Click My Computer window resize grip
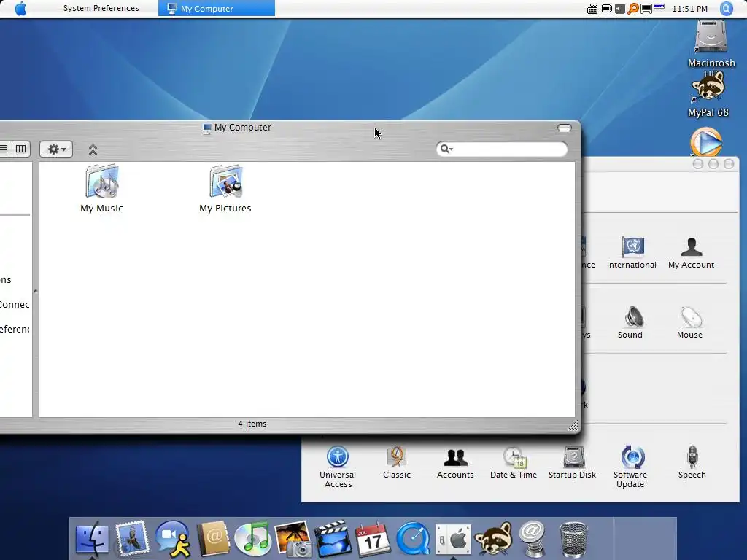The image size is (747, 560). pyautogui.click(x=573, y=426)
